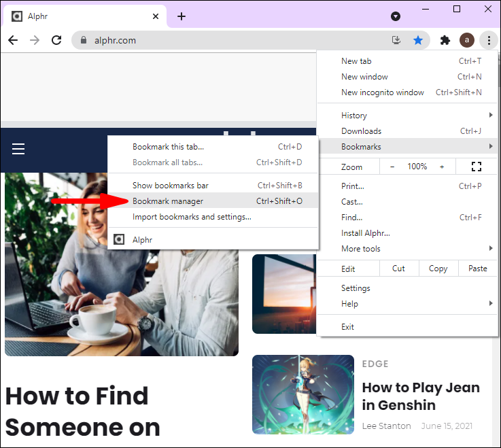Increase zoom with the plus button
Viewport: 501px width, 448px height.
442,167
